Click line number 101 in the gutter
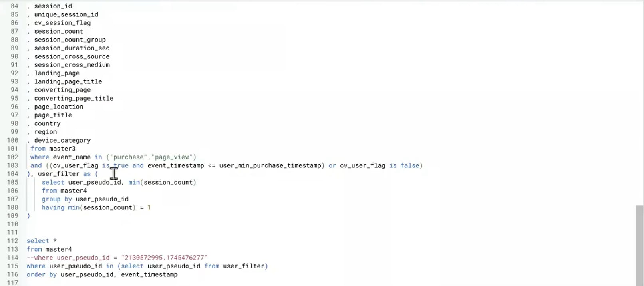This screenshot has width=644, height=286. (12, 149)
